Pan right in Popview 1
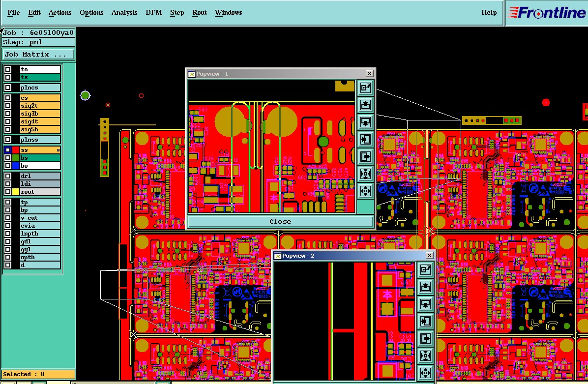588x384 pixels. [x=365, y=156]
